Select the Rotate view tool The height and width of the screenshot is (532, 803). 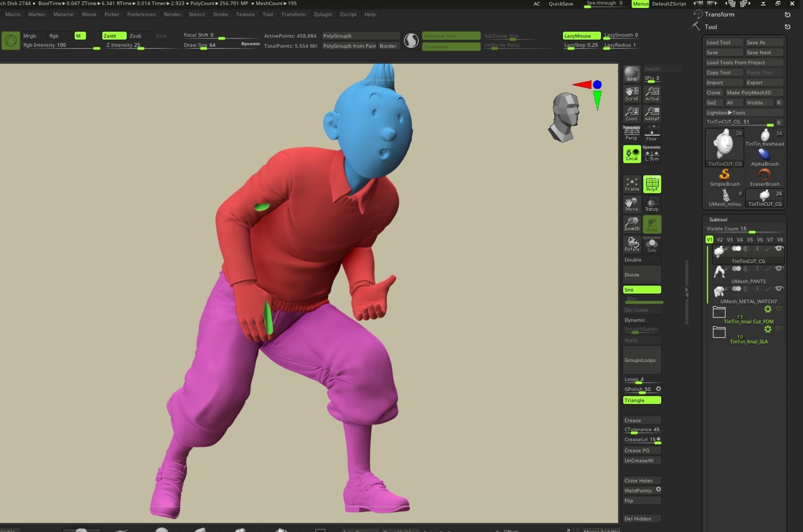[x=632, y=244]
